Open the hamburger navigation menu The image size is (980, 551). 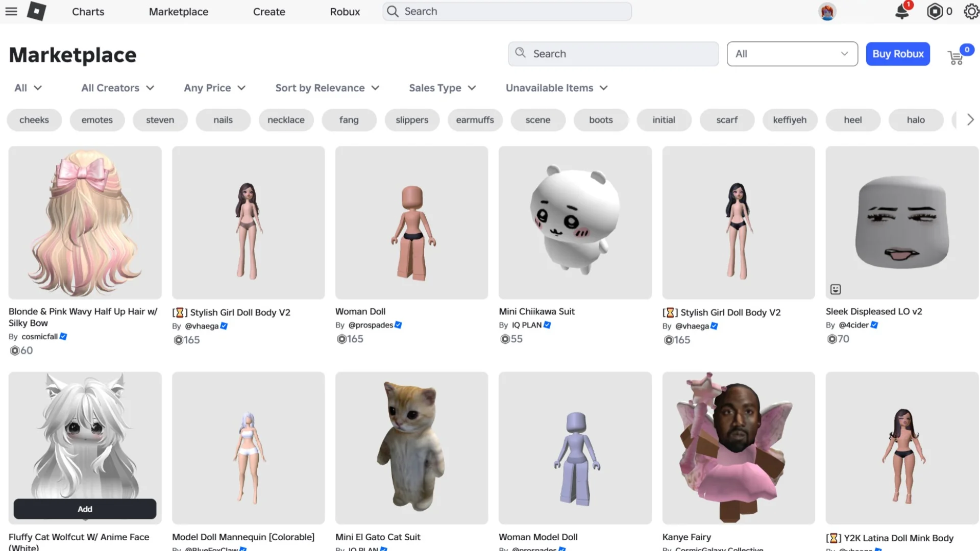coord(11,11)
